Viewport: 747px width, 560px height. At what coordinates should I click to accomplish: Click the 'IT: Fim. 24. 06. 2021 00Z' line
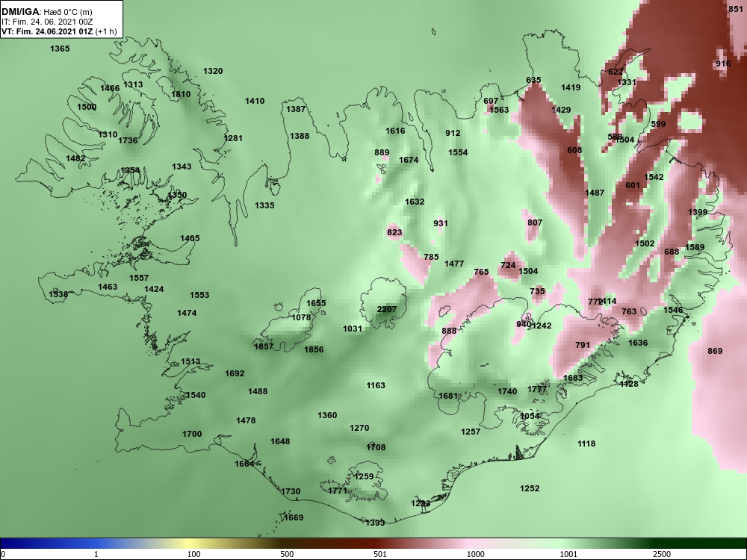click(x=46, y=22)
